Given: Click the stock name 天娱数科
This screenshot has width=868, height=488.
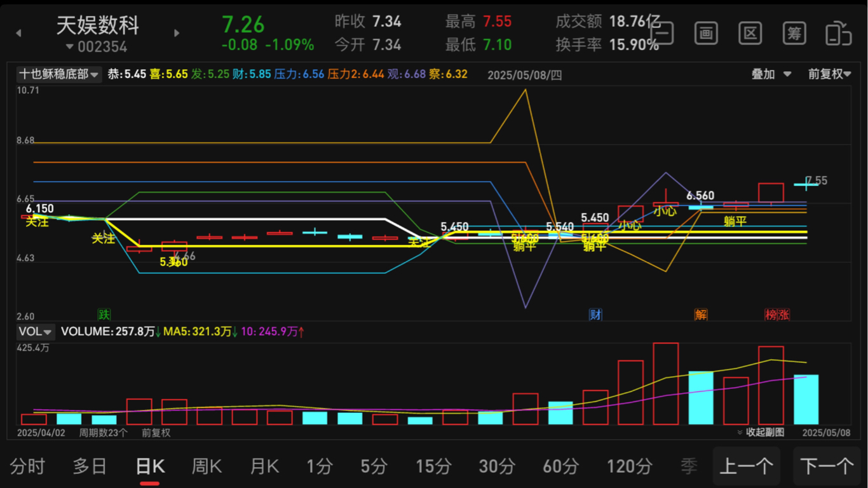Looking at the screenshot, I should [98, 25].
